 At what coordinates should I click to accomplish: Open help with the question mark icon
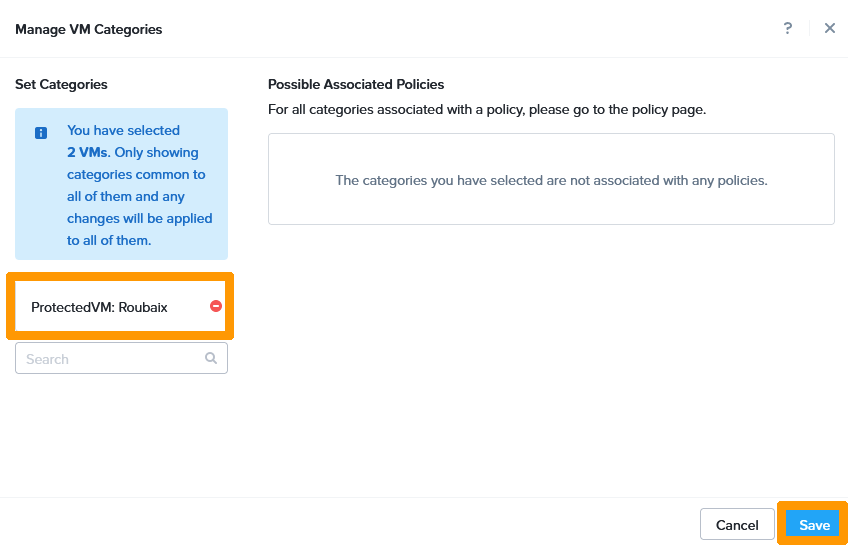(788, 28)
